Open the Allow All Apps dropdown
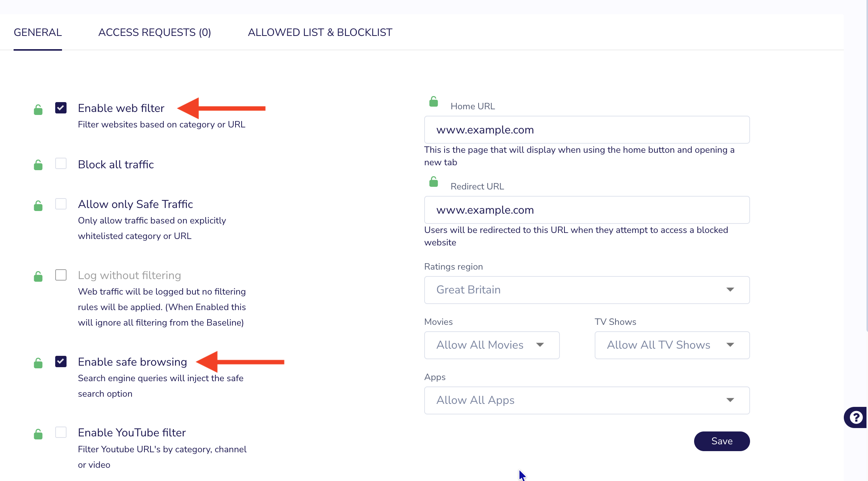The height and width of the screenshot is (481, 868). coord(587,400)
